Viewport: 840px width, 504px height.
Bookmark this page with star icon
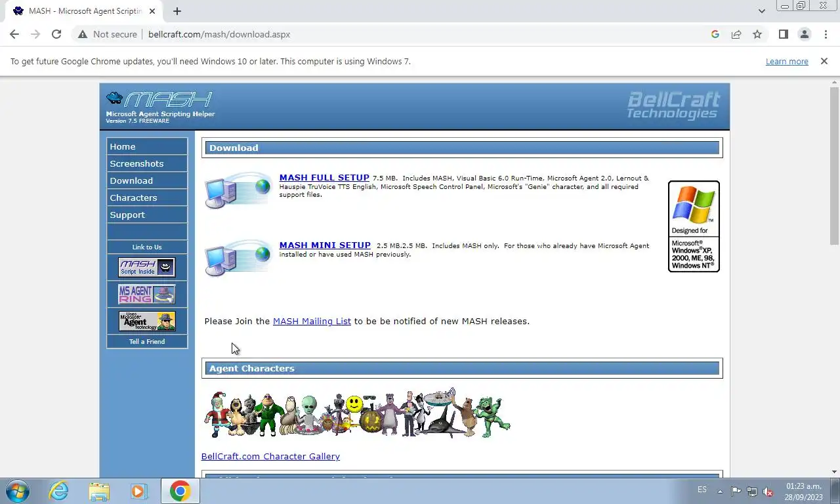coord(757,34)
